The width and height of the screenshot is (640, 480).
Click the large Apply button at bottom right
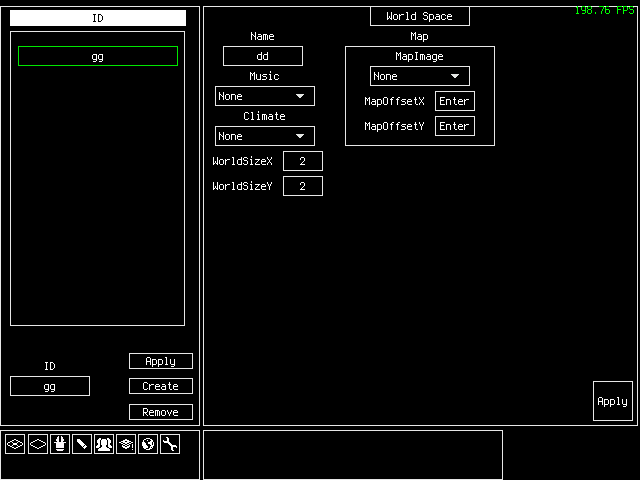pos(612,401)
